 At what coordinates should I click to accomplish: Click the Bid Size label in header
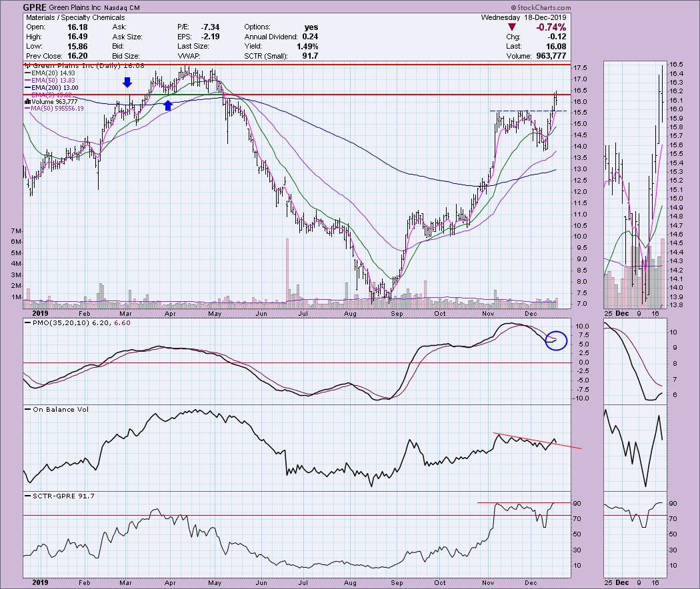point(126,56)
